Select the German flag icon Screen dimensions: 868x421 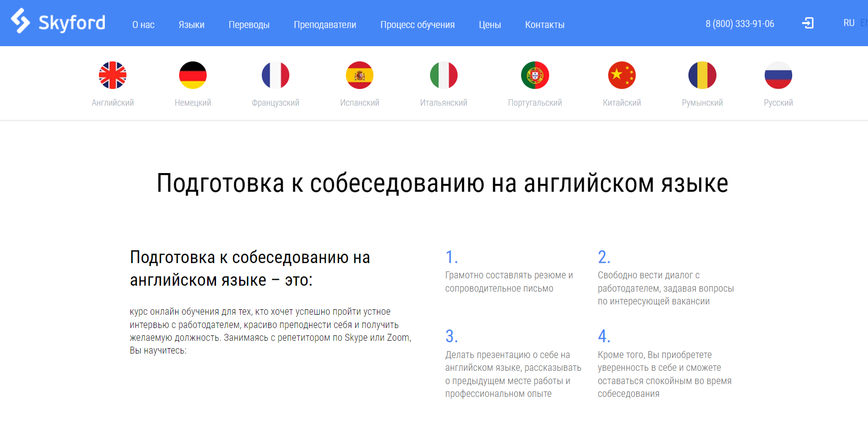(193, 75)
